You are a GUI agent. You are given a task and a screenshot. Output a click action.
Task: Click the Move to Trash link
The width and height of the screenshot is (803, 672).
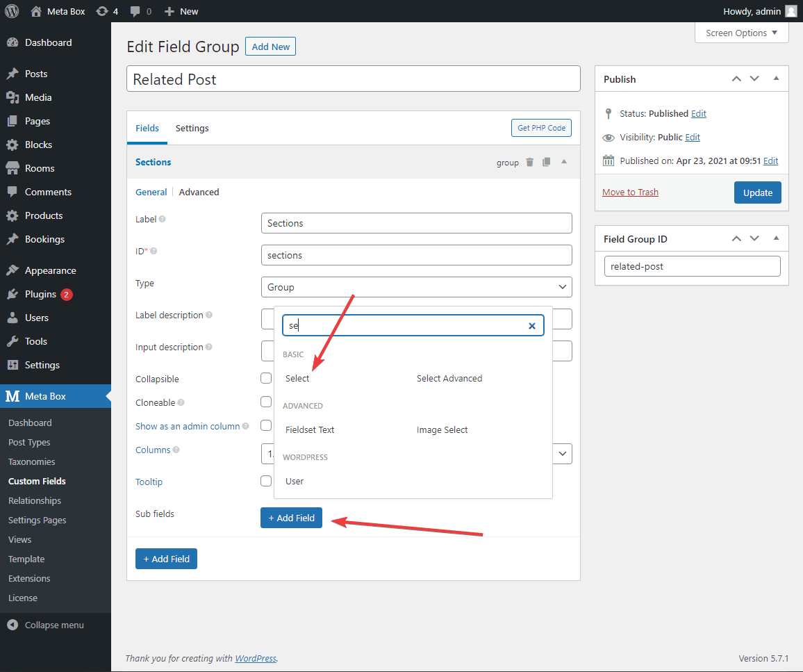click(x=630, y=192)
